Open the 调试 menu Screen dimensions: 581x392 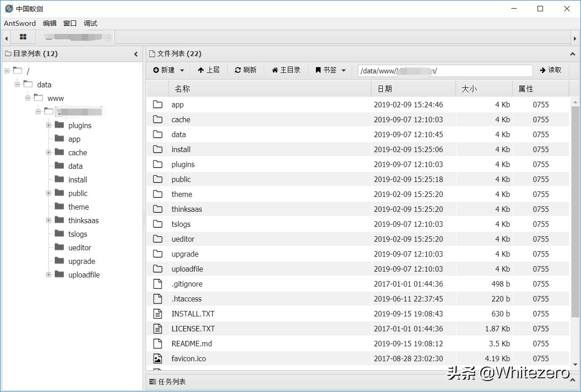pyautogui.click(x=90, y=24)
